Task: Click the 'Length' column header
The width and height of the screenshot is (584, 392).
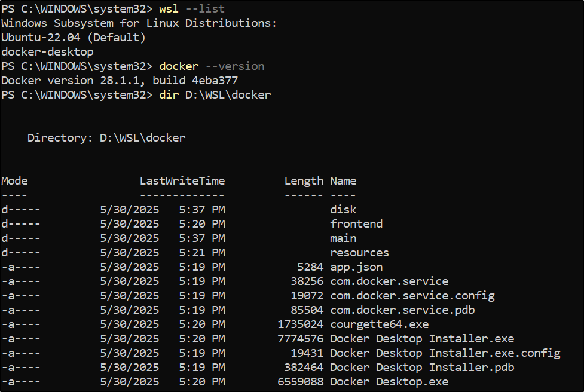Action: 304,181
